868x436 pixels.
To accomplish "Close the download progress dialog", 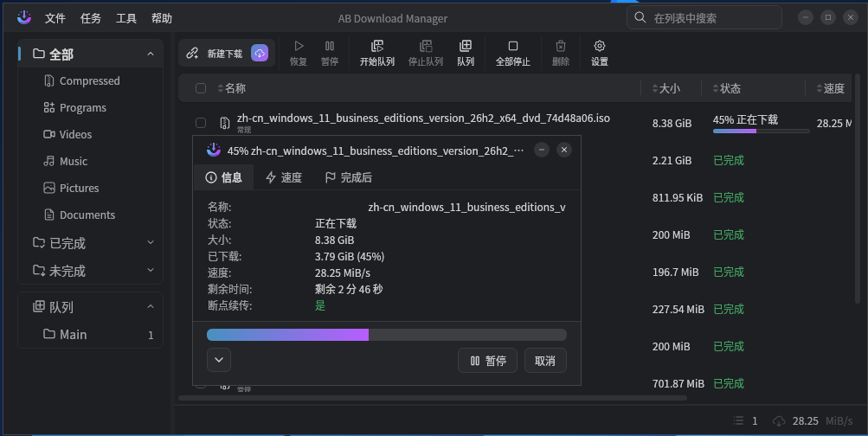I will (x=564, y=150).
